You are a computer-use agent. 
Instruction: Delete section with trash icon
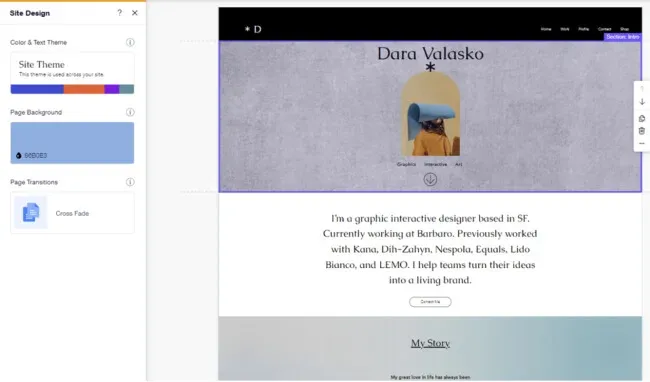pyautogui.click(x=642, y=131)
